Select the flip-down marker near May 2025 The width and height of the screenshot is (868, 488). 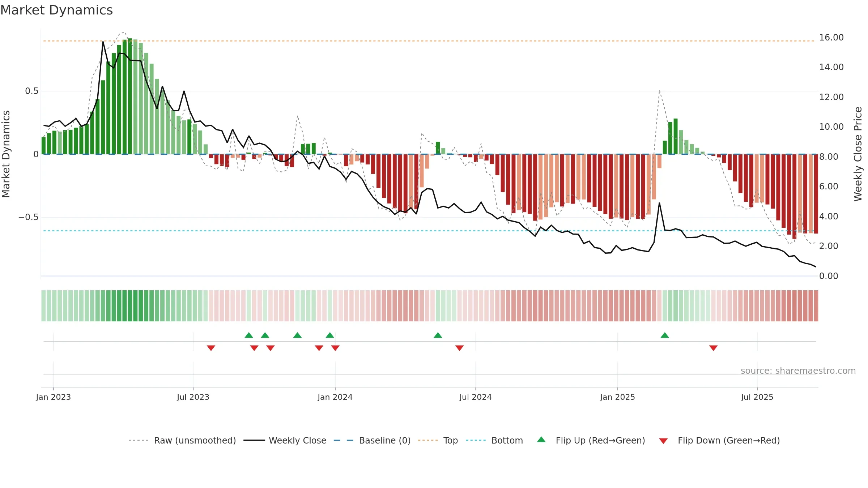click(x=714, y=348)
